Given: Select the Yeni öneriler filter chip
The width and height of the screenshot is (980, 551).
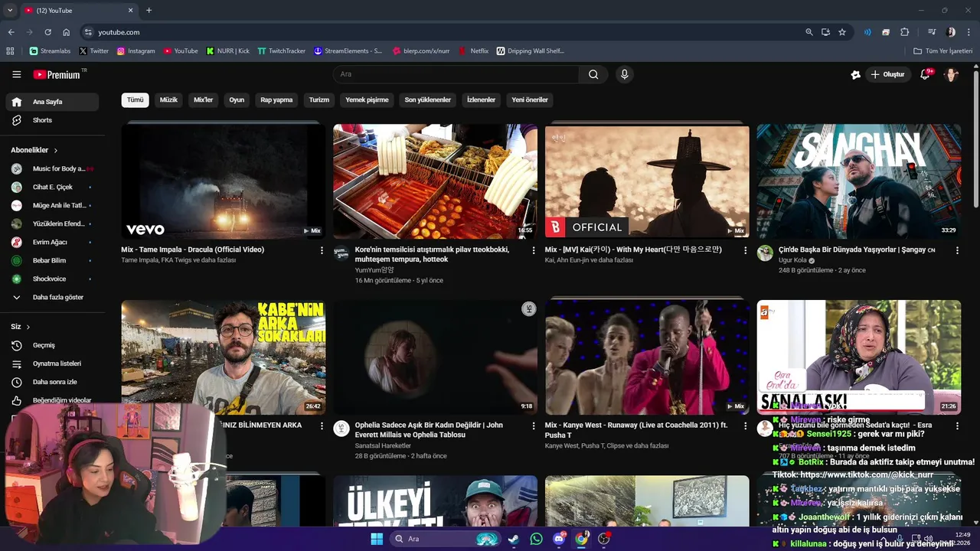Looking at the screenshot, I should click(x=530, y=99).
